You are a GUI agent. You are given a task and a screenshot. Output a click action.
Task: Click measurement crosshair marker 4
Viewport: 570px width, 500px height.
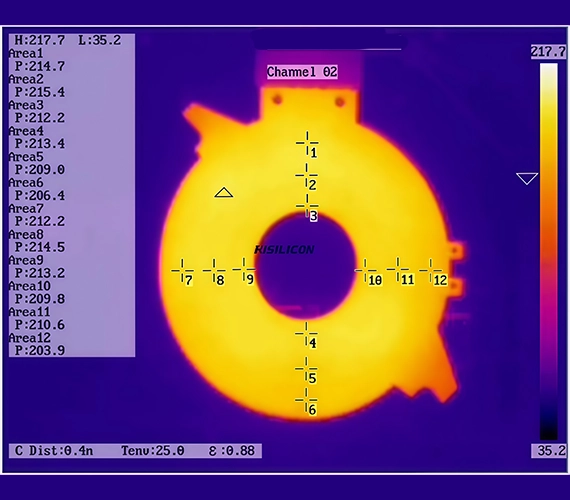[x=306, y=333]
